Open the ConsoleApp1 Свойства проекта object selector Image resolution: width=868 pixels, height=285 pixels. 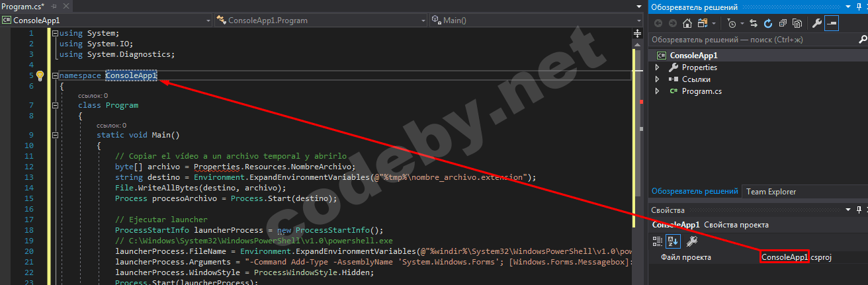coord(758,225)
